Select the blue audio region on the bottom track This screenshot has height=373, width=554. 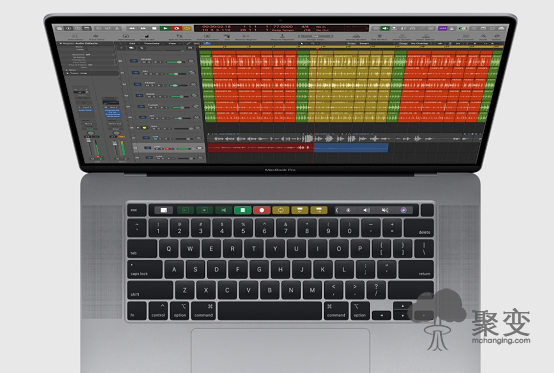click(x=351, y=148)
